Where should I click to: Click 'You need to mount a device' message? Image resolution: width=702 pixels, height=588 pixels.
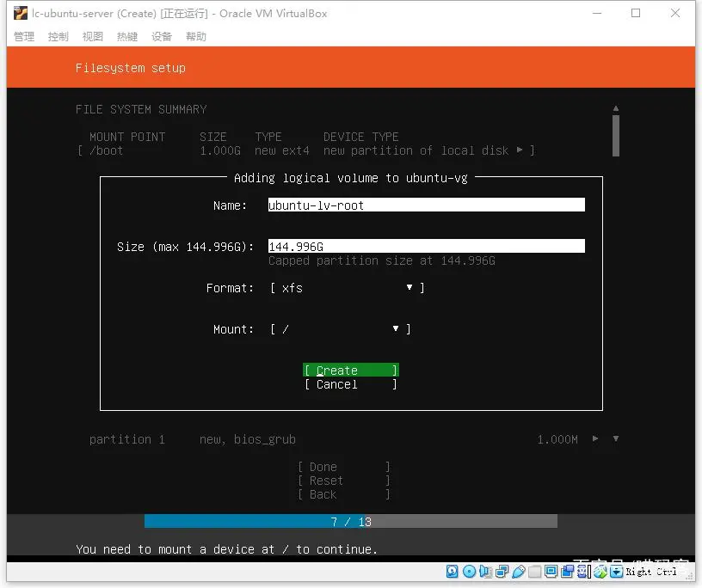point(226,549)
